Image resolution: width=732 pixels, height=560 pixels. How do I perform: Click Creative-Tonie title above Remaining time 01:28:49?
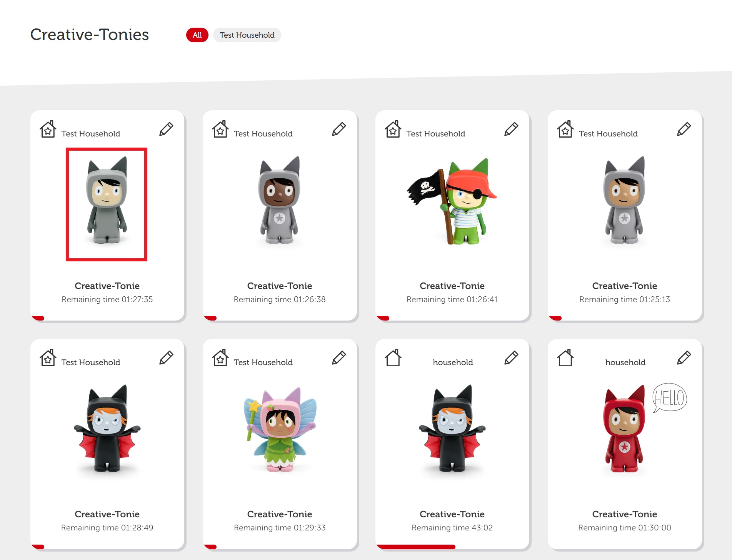pyautogui.click(x=107, y=514)
